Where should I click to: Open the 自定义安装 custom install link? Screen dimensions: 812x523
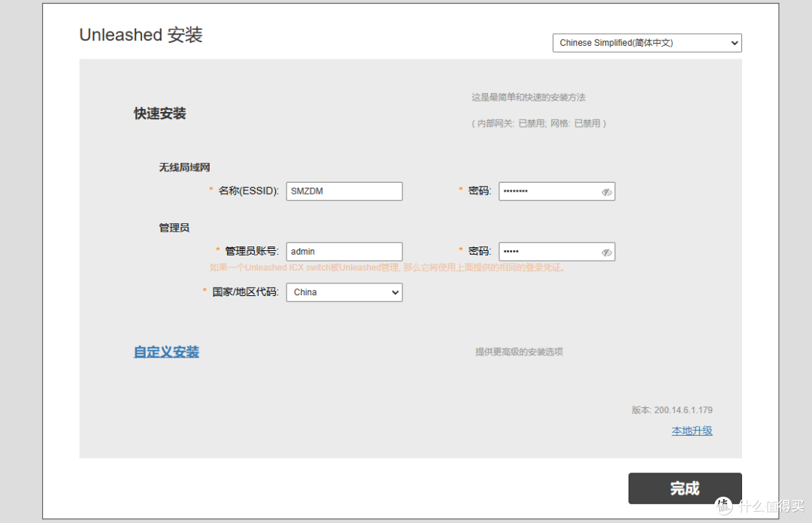coord(166,352)
